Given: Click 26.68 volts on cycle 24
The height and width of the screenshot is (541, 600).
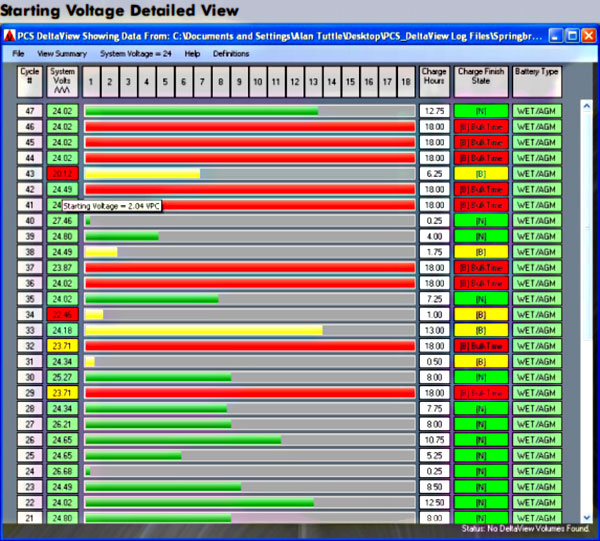Looking at the screenshot, I should pyautogui.click(x=62, y=471).
